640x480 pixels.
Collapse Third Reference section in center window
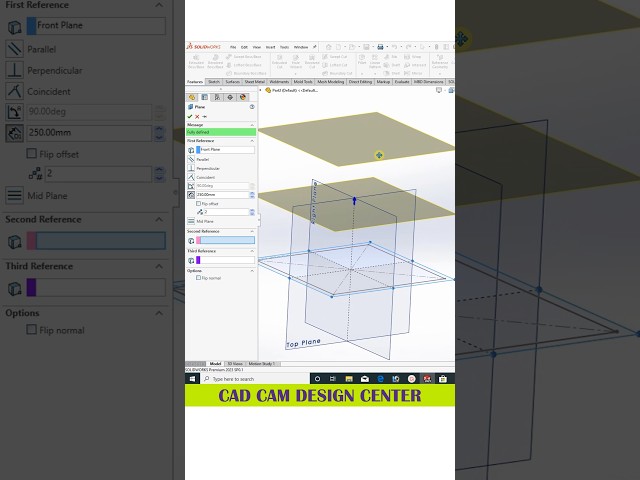point(252,251)
